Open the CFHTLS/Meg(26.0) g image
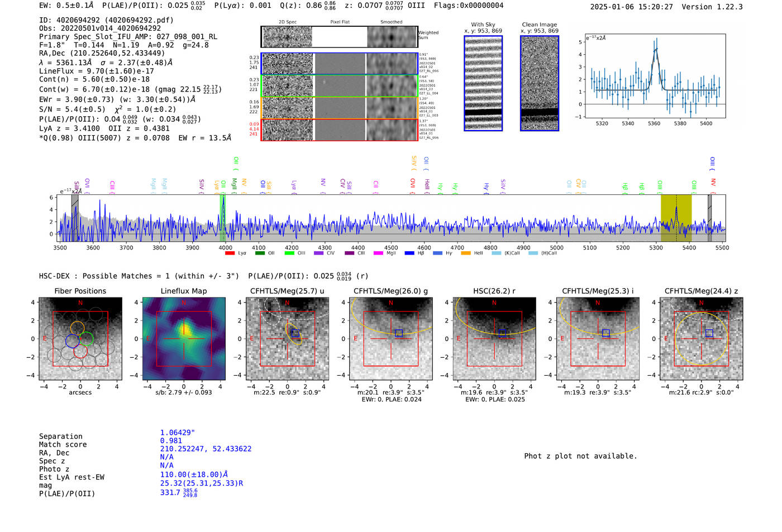Viewport: 782px width, 532px height. pyautogui.click(x=390, y=339)
